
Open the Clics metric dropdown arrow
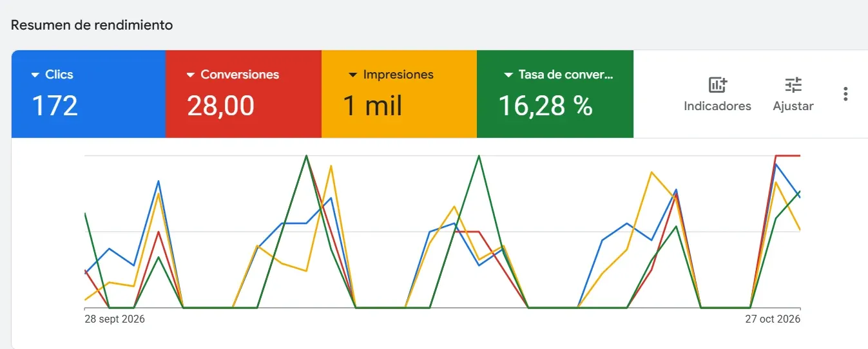[x=35, y=75]
